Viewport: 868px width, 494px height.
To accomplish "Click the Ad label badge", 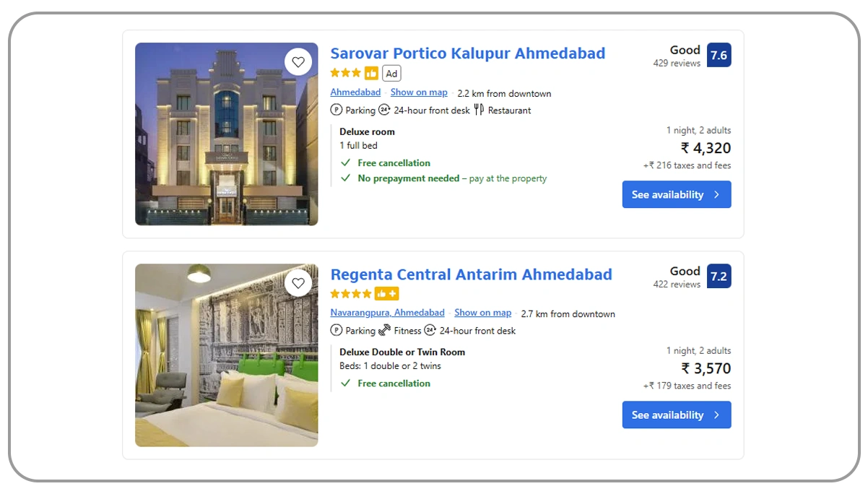I will pyautogui.click(x=391, y=73).
